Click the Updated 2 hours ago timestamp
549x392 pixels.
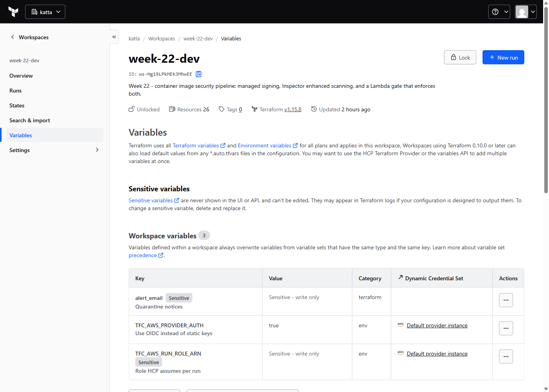pos(341,109)
